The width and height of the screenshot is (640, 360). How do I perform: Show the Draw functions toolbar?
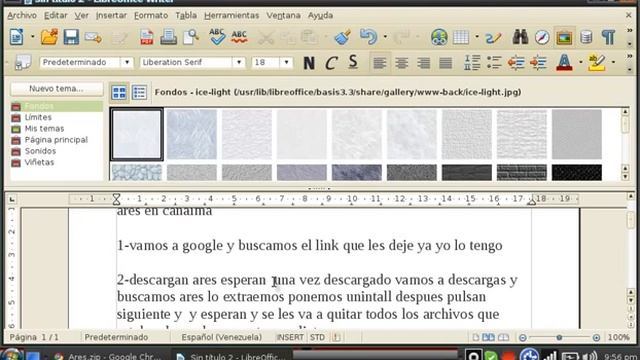(493, 38)
